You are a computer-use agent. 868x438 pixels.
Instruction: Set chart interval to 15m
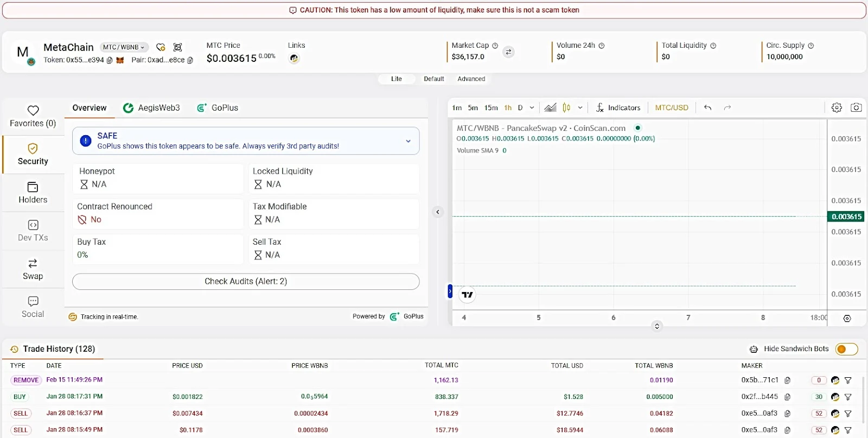491,107
